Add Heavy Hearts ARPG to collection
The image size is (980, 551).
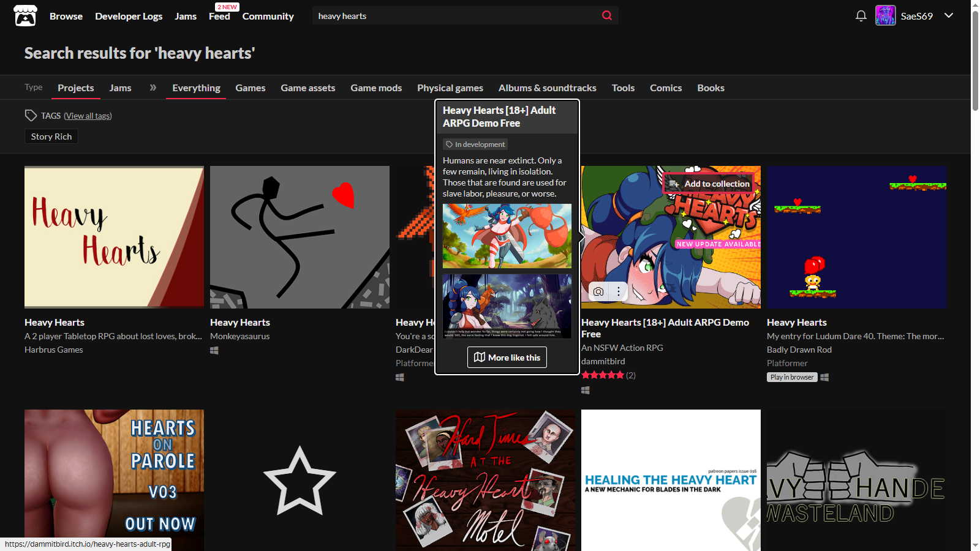coord(709,184)
